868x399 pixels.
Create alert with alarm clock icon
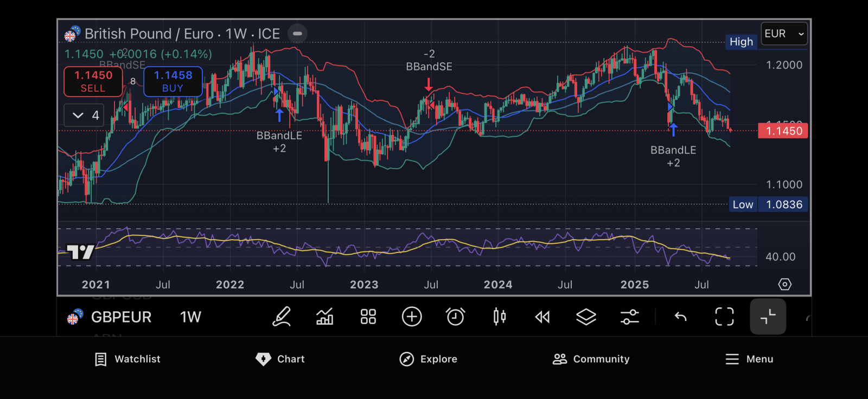[x=455, y=317]
